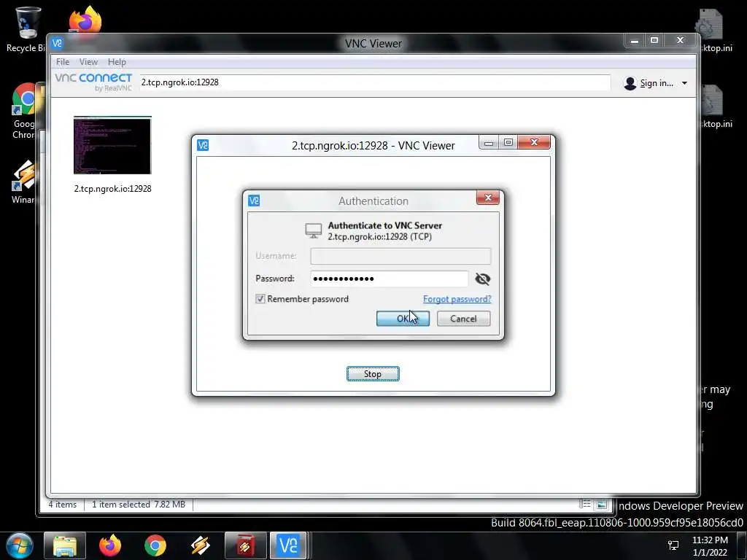The height and width of the screenshot is (560, 747).
Task: Open the Help menu in VNC Viewer
Action: click(x=117, y=62)
